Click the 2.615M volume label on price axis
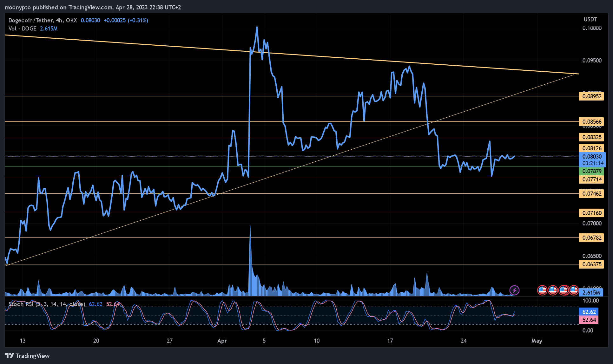Image resolution: width=613 pixels, height=364 pixels. pos(591,292)
